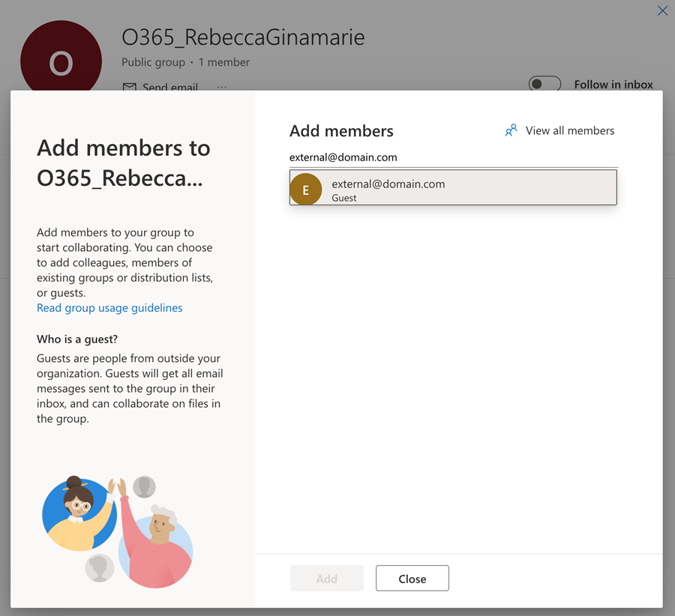Viewport: 675px width, 616px height.
Task: Toggle the Follow in inbox switch
Action: pos(544,84)
